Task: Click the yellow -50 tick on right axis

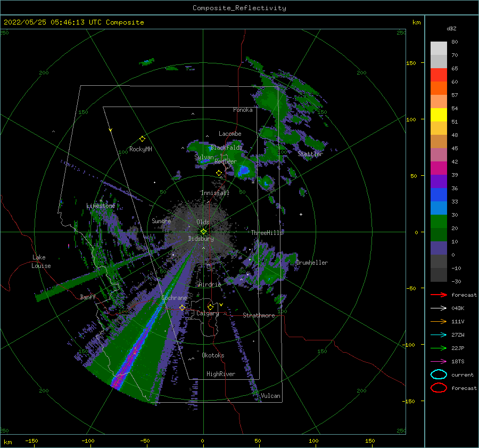Action: pyautogui.click(x=411, y=288)
